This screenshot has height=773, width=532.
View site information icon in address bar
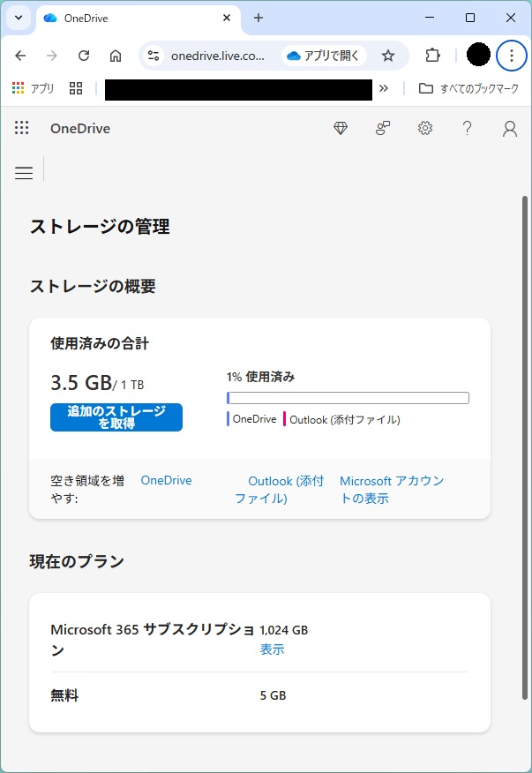154,56
